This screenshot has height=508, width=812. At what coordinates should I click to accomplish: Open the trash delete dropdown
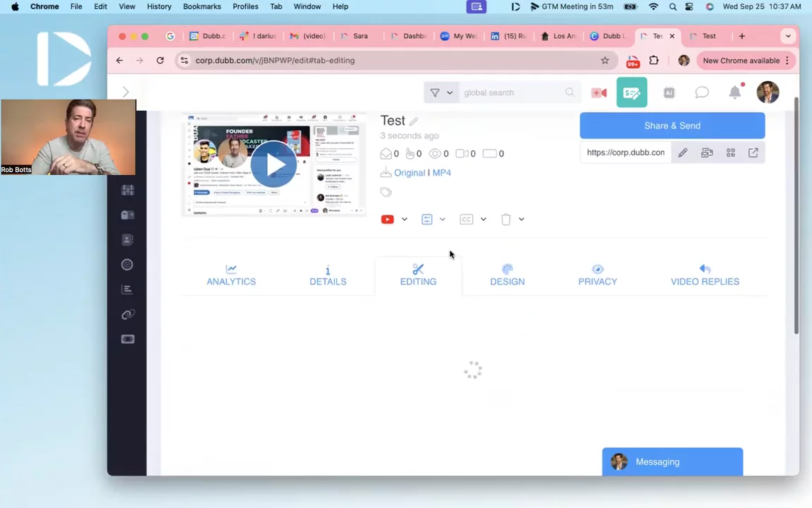[521, 219]
